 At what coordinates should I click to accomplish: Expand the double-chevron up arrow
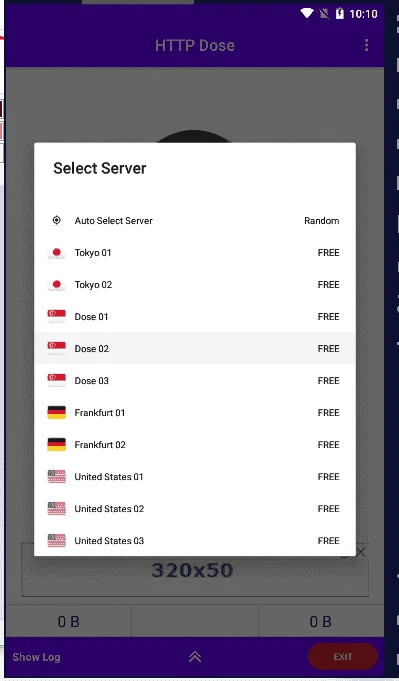pos(195,657)
